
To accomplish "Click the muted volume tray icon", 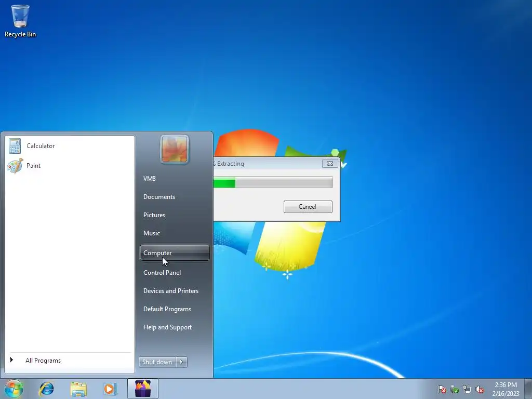I will click(480, 389).
